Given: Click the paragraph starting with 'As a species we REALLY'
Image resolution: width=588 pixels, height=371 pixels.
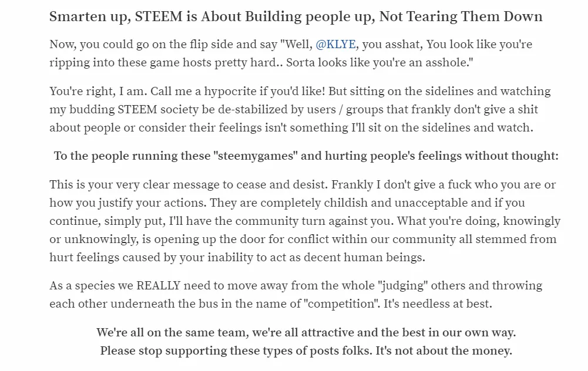Looking at the screenshot, I should click(x=296, y=295).
